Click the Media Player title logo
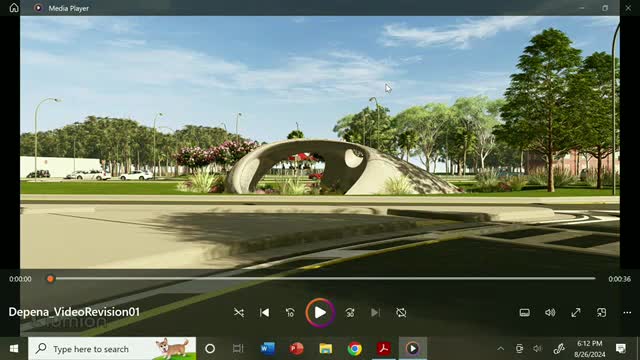640x360 pixels. tap(38, 8)
